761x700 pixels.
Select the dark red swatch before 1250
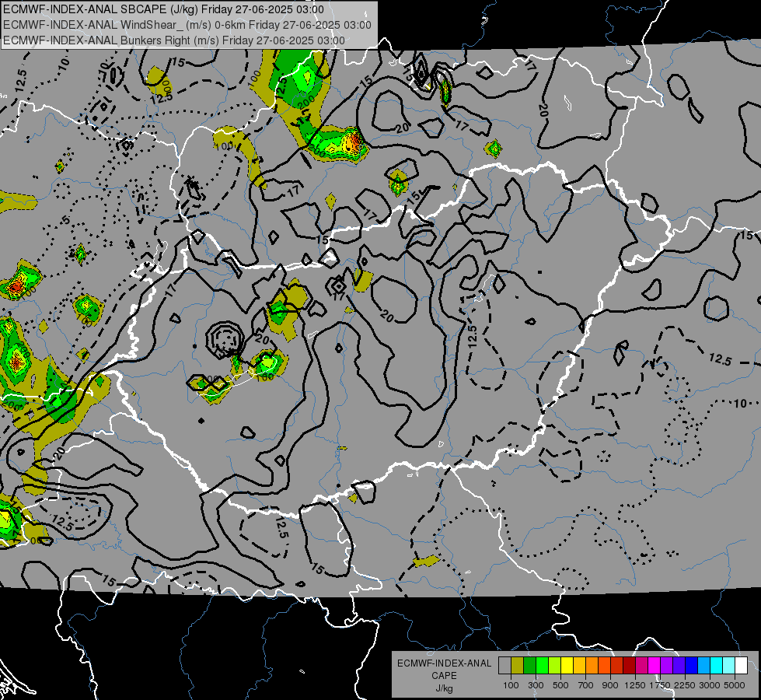(629, 665)
